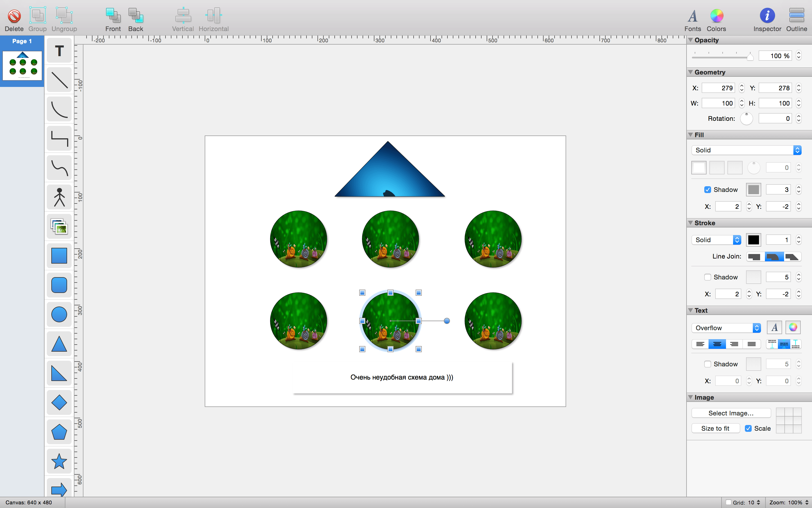Uncheck the Fill Shadow checkbox
Viewport: 812px width, 508px height.
(708, 190)
